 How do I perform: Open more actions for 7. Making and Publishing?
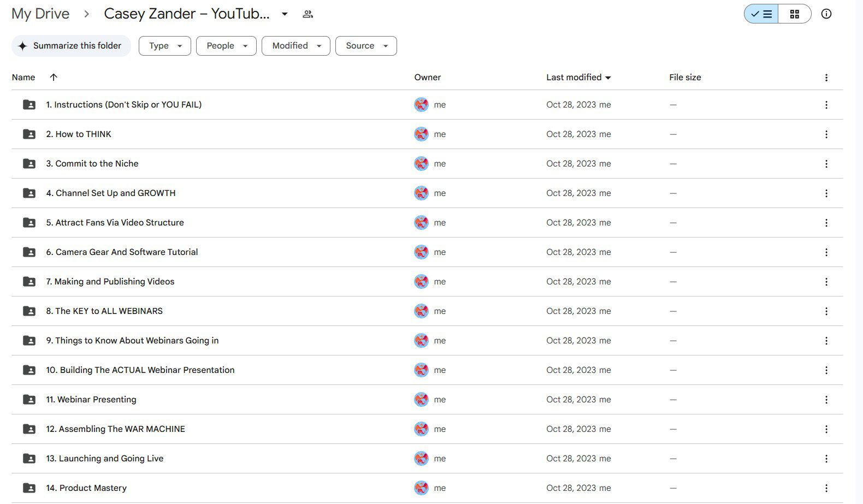tap(826, 282)
